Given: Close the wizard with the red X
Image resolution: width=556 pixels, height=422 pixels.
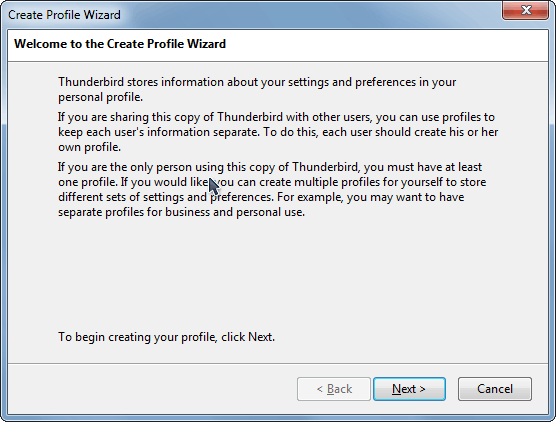Looking at the screenshot, I should pos(526,10).
